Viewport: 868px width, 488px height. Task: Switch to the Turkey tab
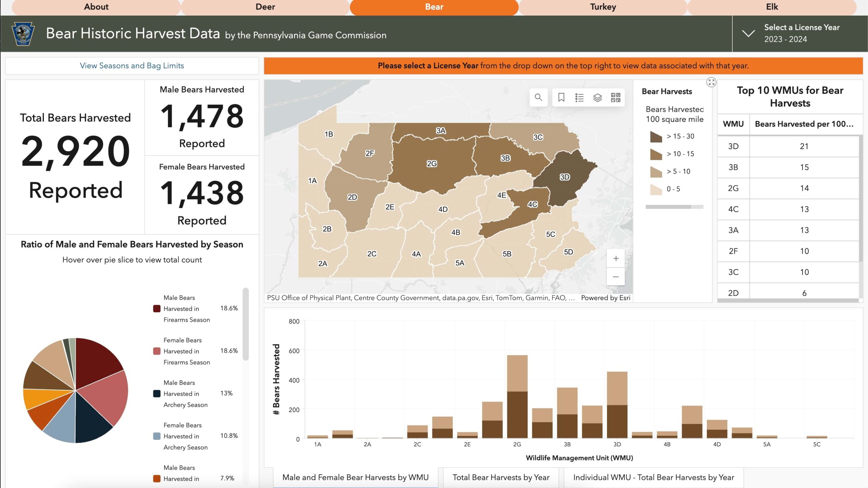pos(602,6)
